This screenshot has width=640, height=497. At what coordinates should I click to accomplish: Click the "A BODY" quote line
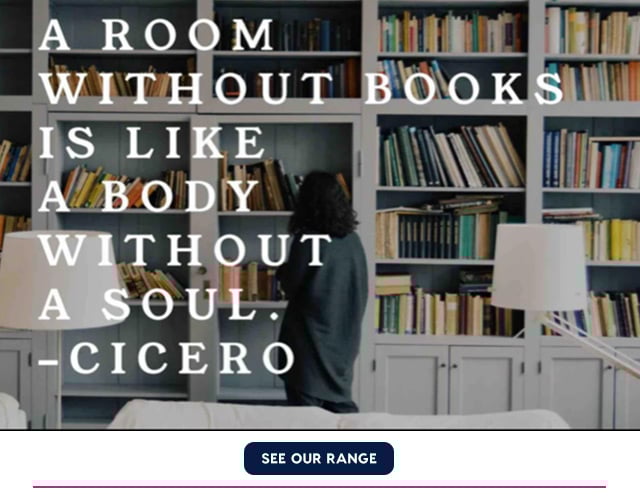click(149, 196)
